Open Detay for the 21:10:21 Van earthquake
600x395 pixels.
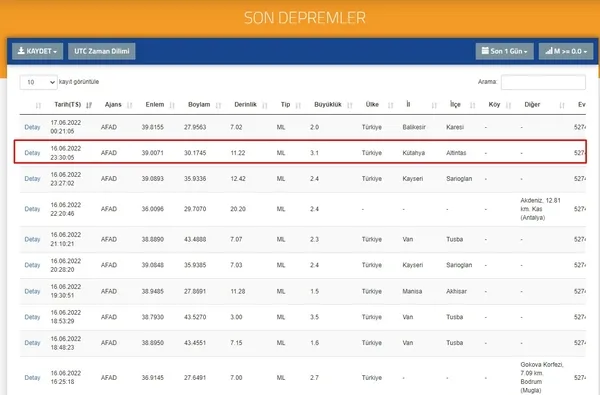point(32,239)
